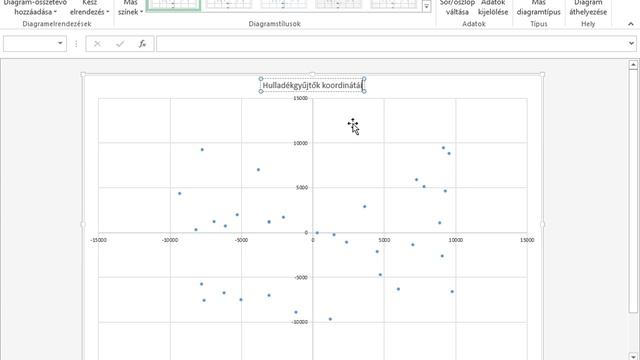
Task: Select the first highlighted chart style thumbnail
Action: 173,5
